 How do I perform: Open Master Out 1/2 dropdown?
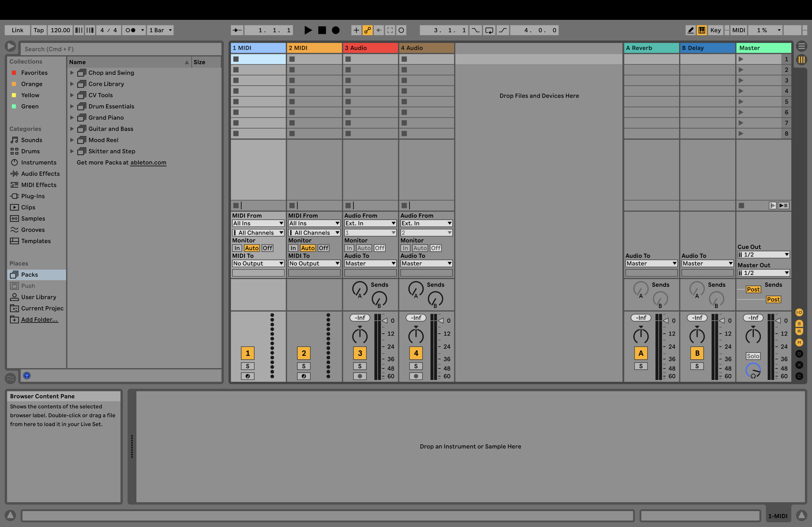(764, 273)
